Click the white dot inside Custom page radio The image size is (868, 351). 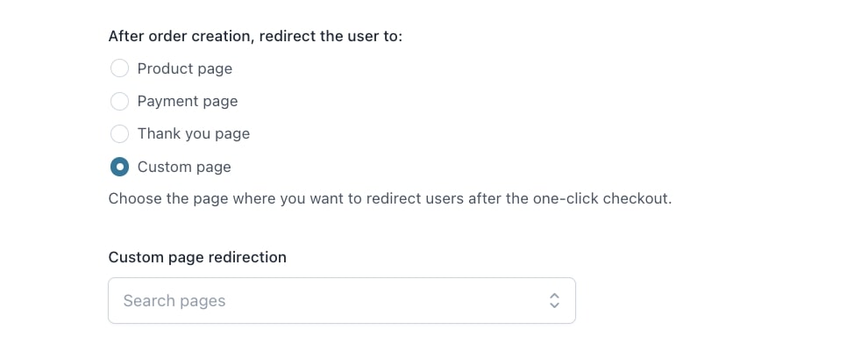[x=119, y=167]
